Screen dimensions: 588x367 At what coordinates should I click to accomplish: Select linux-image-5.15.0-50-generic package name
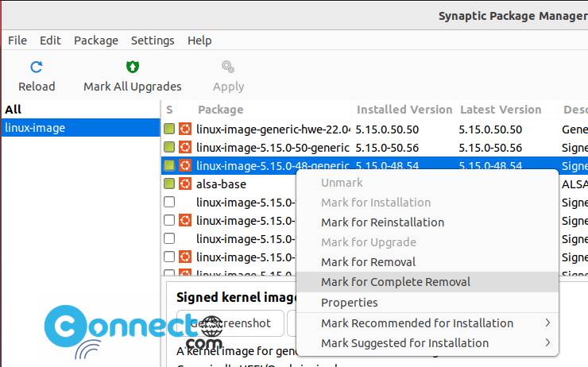[x=273, y=148]
